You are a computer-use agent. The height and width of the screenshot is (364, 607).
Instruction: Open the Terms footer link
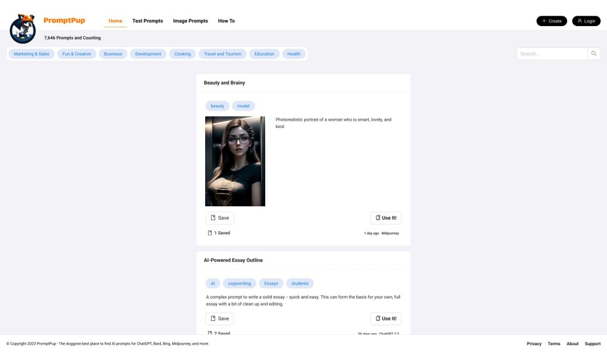[x=554, y=344]
